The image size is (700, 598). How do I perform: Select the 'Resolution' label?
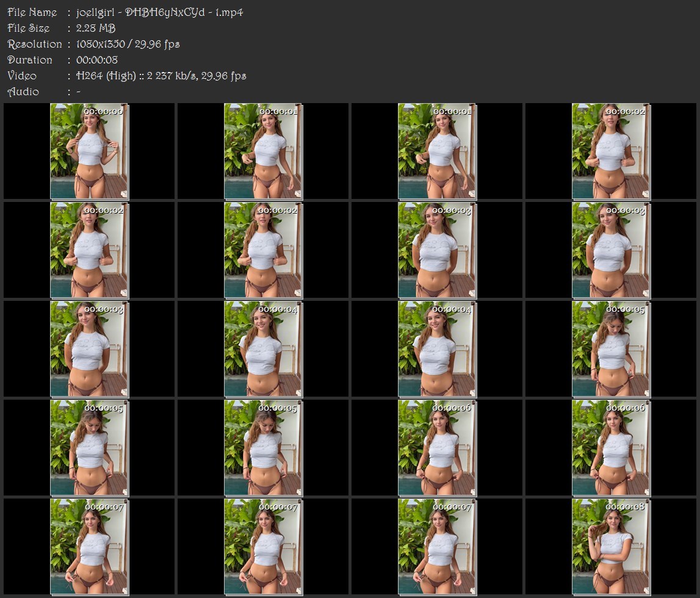pos(34,44)
